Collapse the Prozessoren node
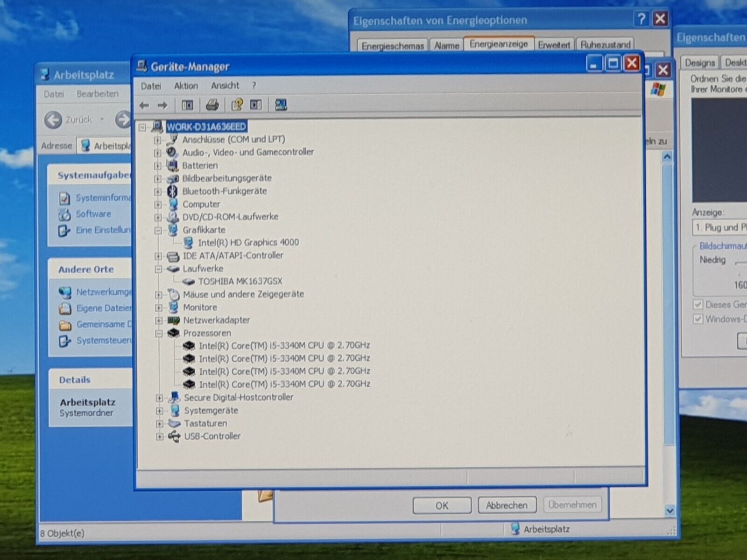 159,333
